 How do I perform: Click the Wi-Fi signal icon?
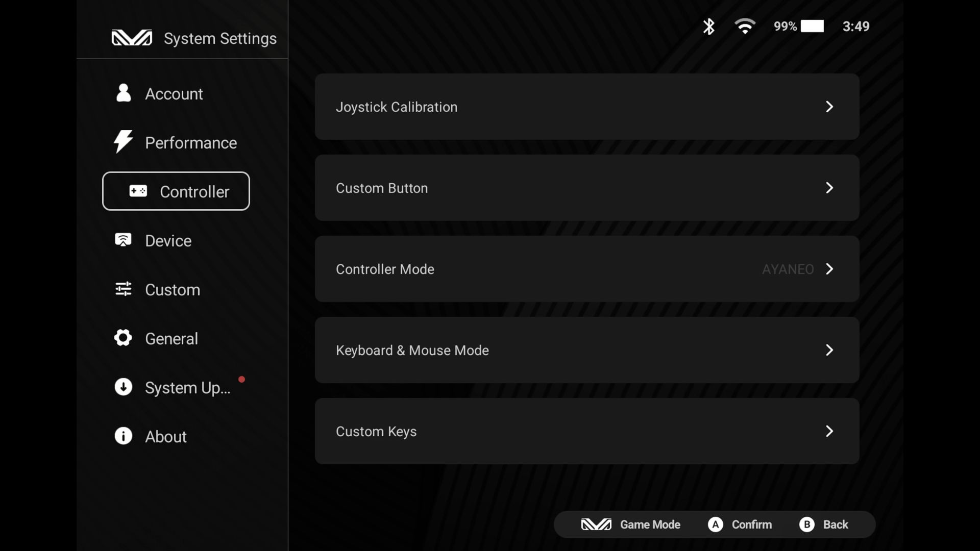click(x=745, y=27)
